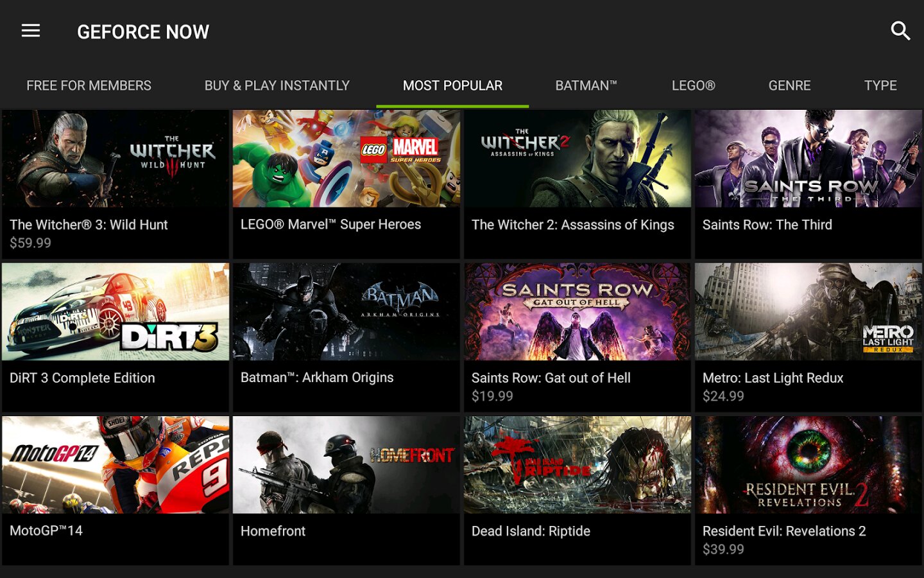This screenshot has width=924, height=578.
Task: Open the Buy & Play Instantly tab
Action: tap(277, 85)
